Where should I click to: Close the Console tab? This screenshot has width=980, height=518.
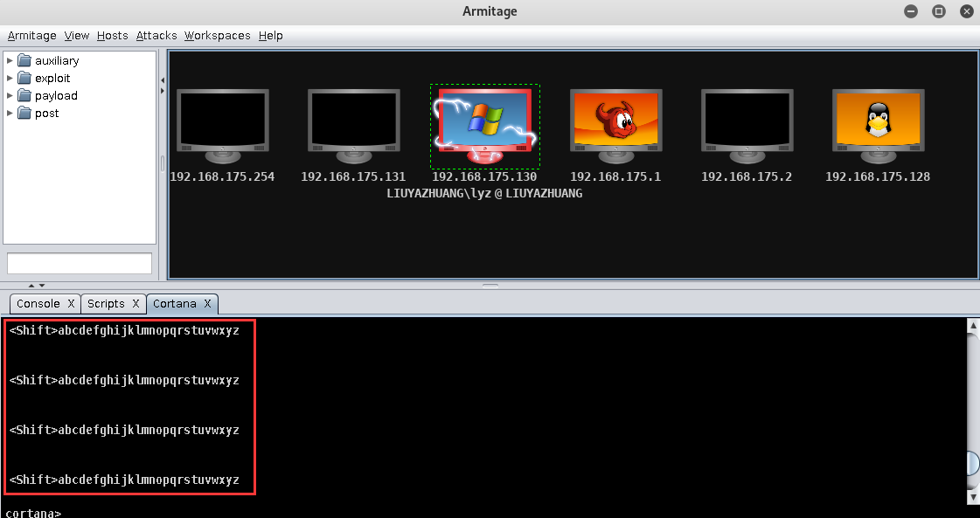[x=72, y=304]
